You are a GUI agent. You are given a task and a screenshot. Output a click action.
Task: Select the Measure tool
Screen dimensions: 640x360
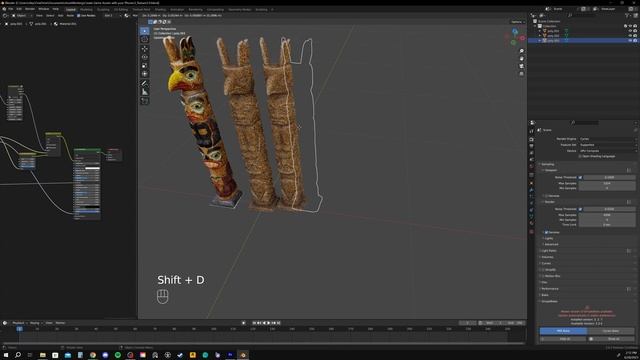[144, 92]
